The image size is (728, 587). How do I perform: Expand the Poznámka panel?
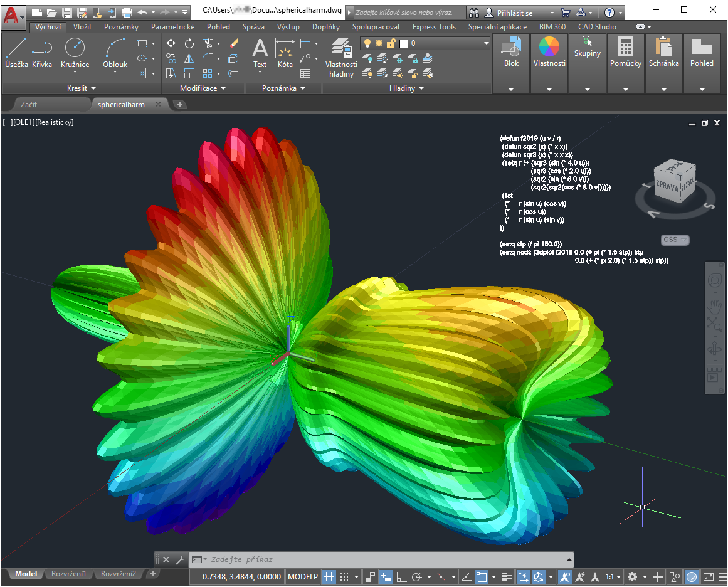click(x=283, y=88)
